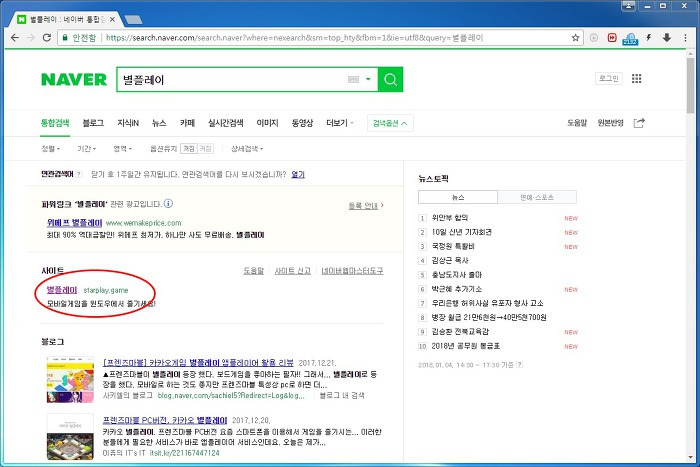Turn 옵션유지 toggle to 켜짐
The image size is (700, 467).
(x=205, y=149)
